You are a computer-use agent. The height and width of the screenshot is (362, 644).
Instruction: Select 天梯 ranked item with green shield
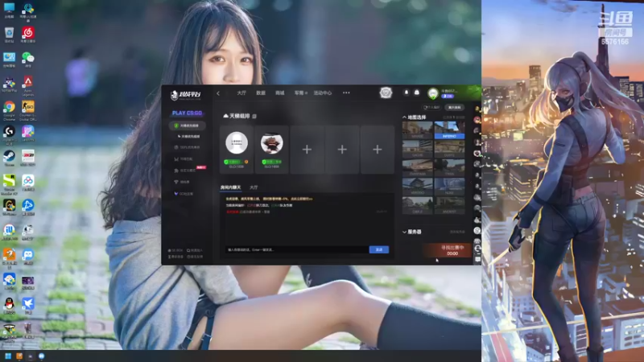coord(187,125)
